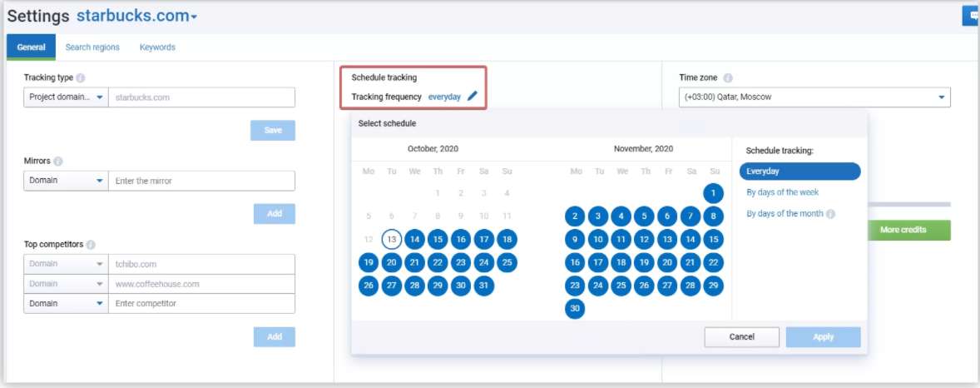Click the everyday tracking frequency link
Viewport: 980px width, 388px height.
[x=444, y=97]
